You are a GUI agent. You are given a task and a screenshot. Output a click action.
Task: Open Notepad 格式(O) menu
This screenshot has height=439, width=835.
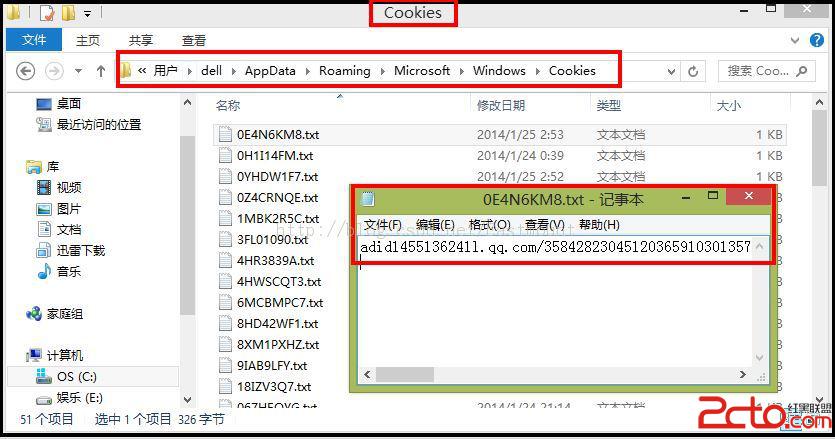[x=489, y=225]
